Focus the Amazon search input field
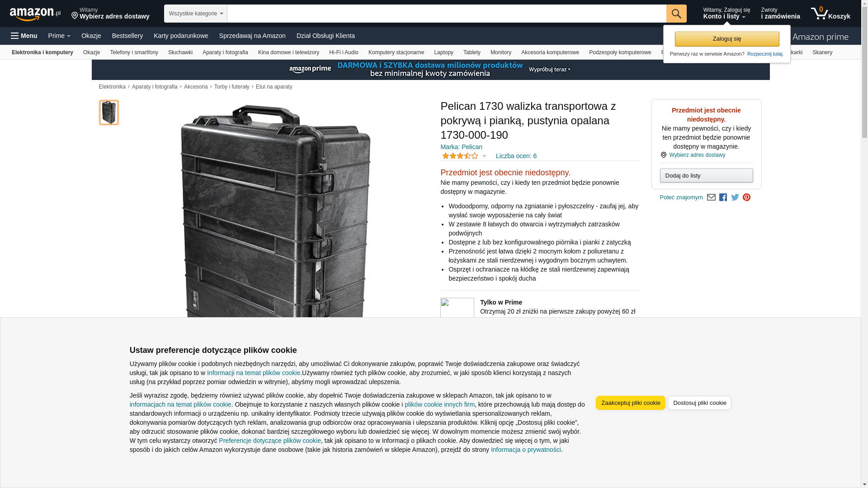This screenshot has height=488, width=868. [447, 14]
